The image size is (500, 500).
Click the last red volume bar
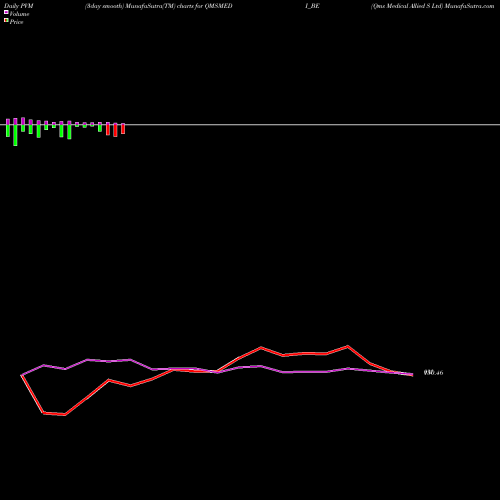[123, 129]
